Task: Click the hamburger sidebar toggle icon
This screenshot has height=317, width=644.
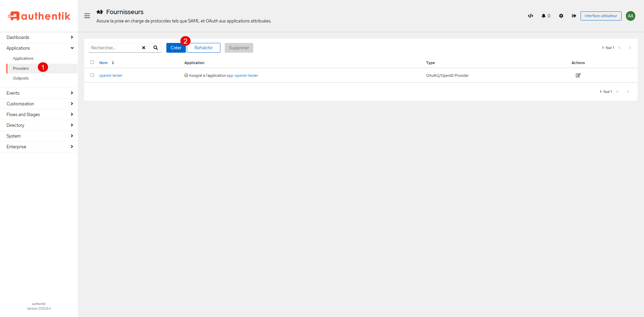Action: coord(87,16)
